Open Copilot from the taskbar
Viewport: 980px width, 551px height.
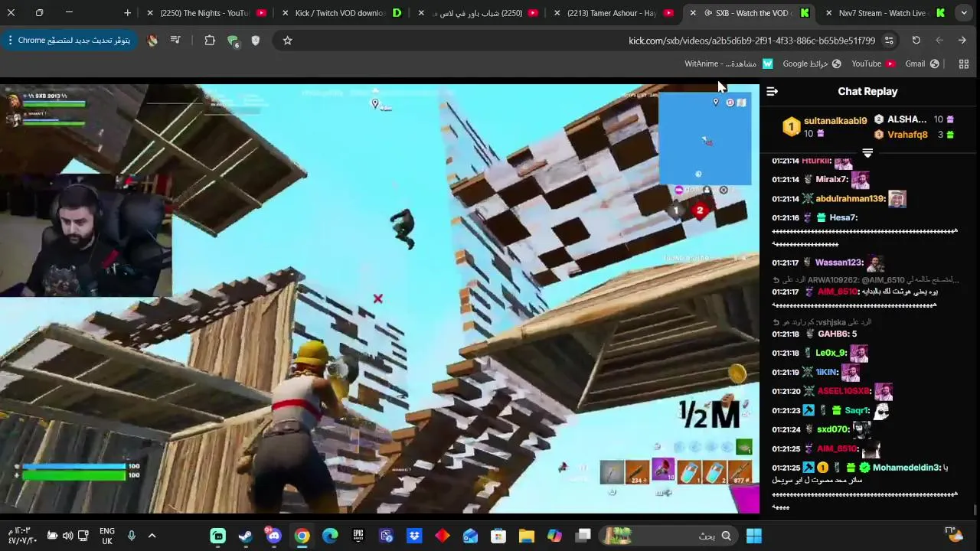tap(554, 536)
